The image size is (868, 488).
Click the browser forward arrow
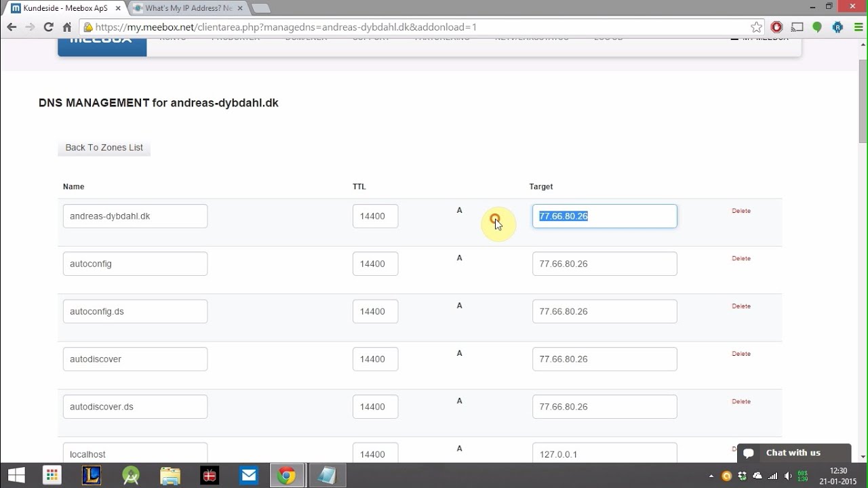(x=30, y=27)
